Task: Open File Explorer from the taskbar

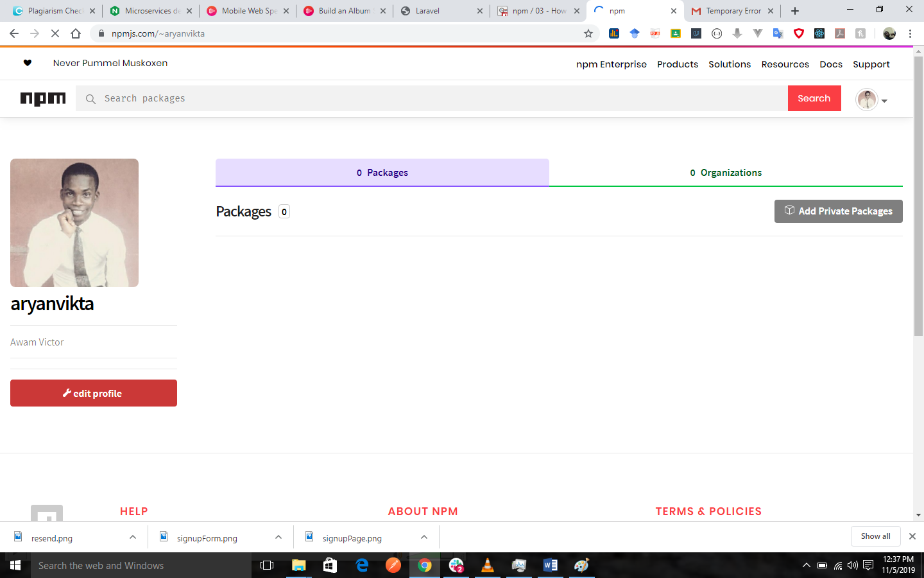Action: pos(299,565)
